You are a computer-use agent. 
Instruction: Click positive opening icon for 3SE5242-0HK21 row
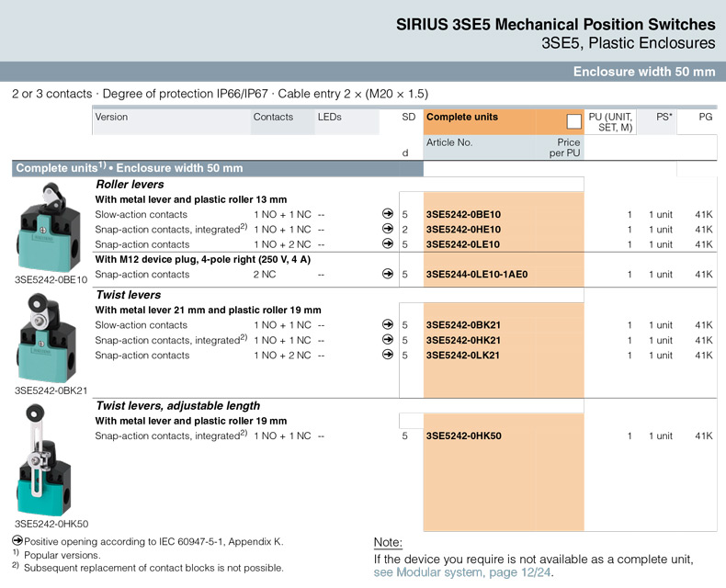[x=388, y=340]
